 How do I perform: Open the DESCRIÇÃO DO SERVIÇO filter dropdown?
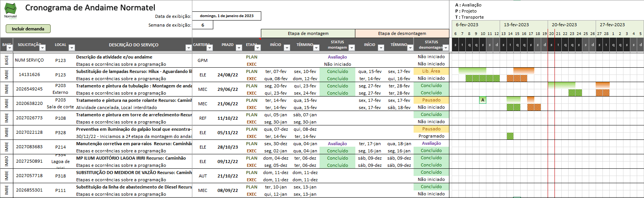(x=188, y=48)
